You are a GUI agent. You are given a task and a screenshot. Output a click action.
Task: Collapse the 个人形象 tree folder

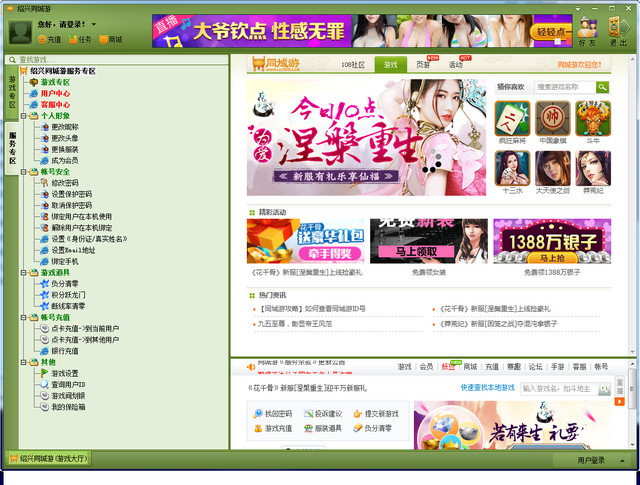[24, 116]
